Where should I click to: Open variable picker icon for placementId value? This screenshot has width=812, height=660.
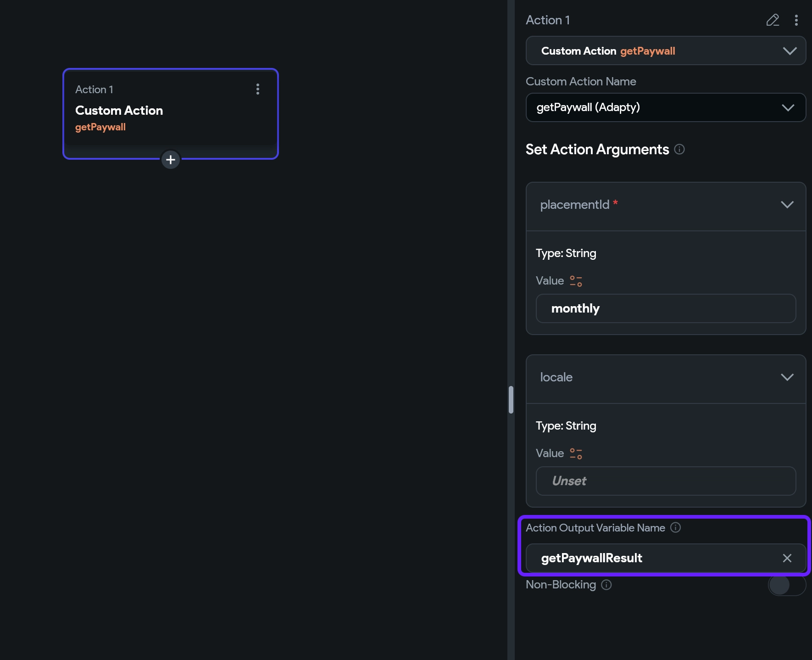(x=576, y=281)
